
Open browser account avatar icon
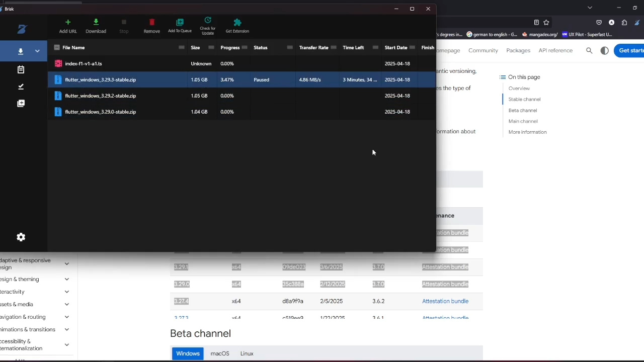tap(611, 22)
